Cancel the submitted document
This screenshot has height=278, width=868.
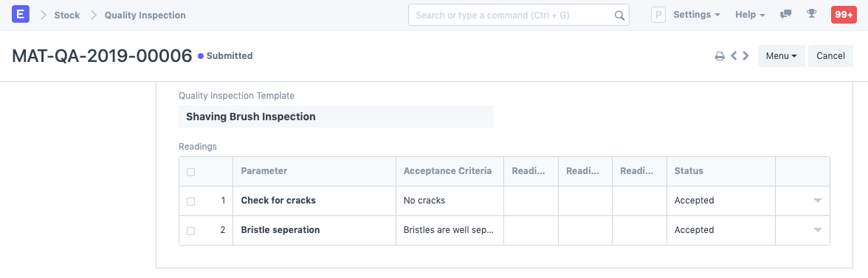[x=830, y=56]
